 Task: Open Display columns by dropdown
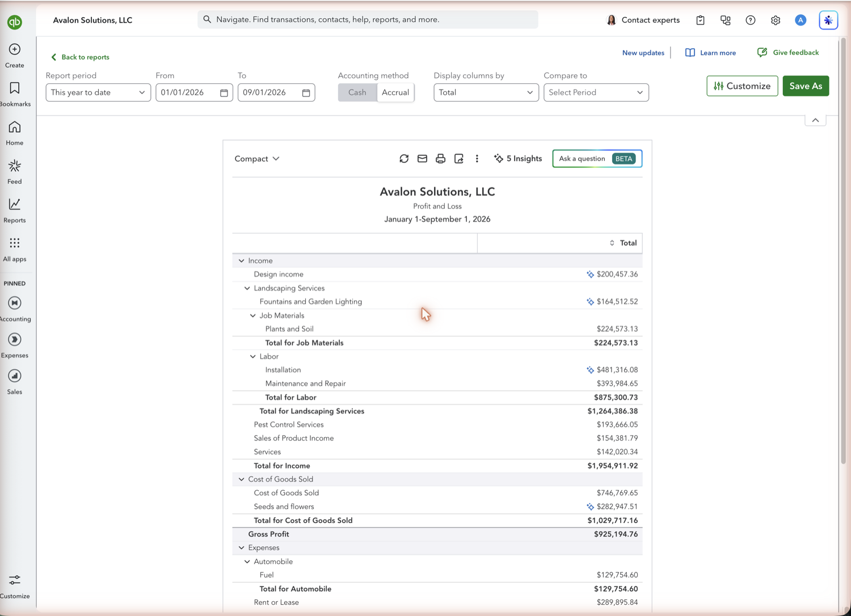coord(486,92)
